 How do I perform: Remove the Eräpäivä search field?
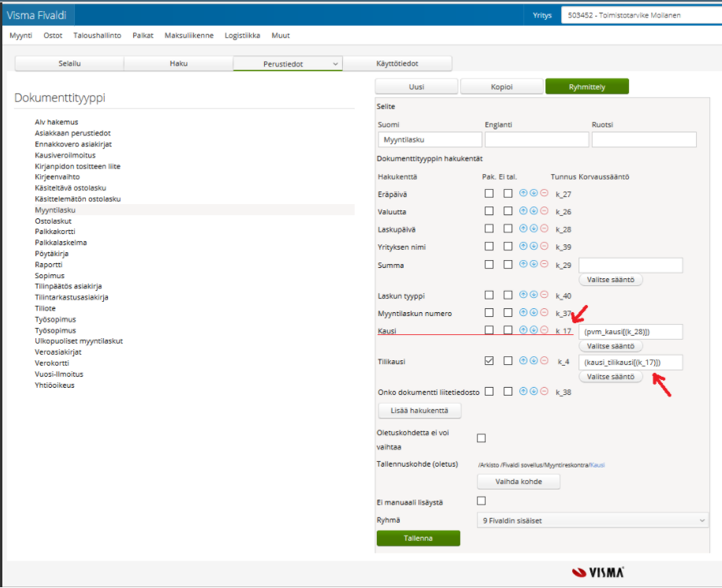click(545, 193)
